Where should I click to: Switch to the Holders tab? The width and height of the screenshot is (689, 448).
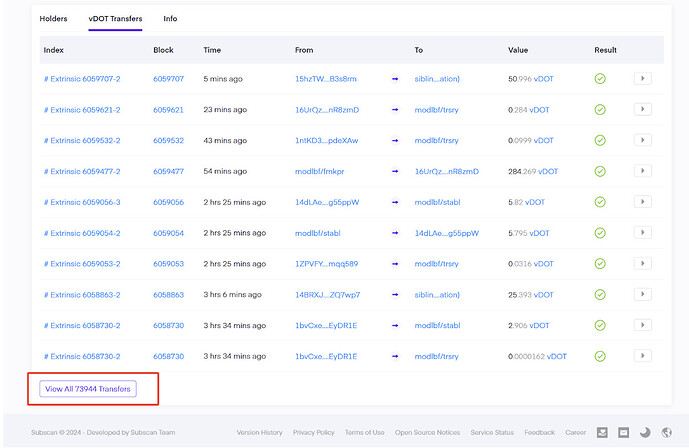[53, 18]
